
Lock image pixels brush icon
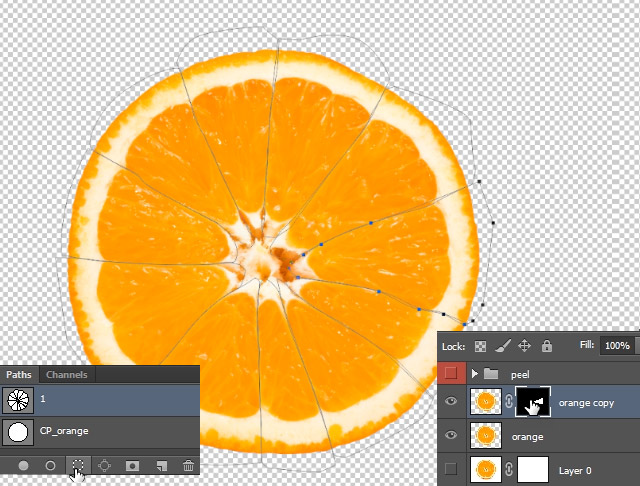[502, 346]
